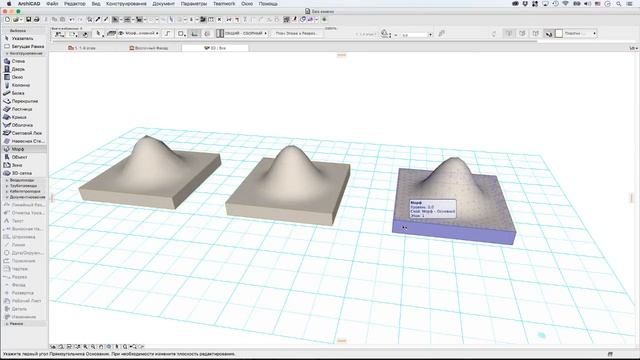Screen dimensions: 640x360
Task: Open the Морф layer dropdown in info box
Action: [x=138, y=33]
